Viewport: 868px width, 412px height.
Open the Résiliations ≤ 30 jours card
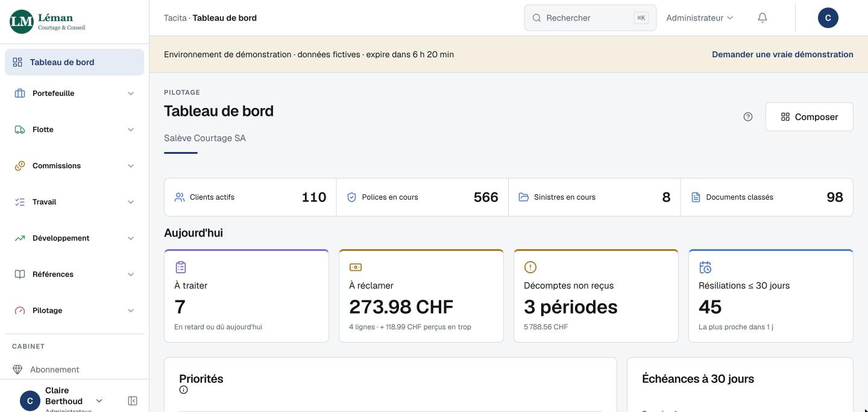[771, 296]
